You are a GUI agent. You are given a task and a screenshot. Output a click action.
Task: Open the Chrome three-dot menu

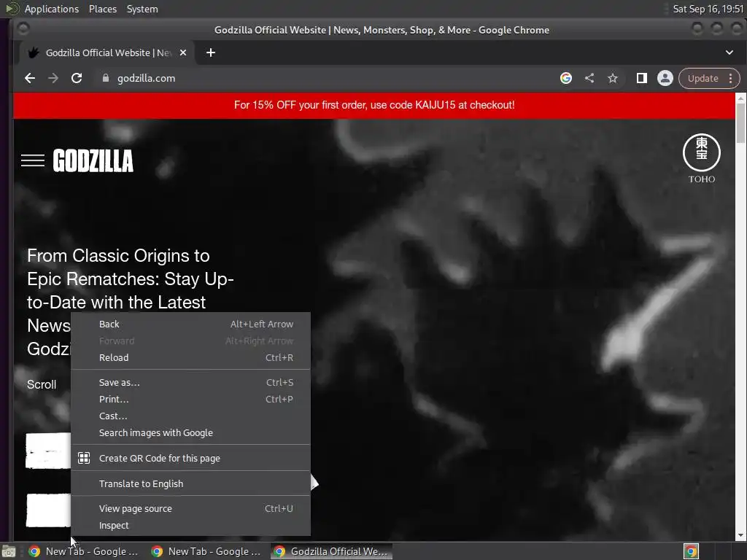click(x=730, y=78)
